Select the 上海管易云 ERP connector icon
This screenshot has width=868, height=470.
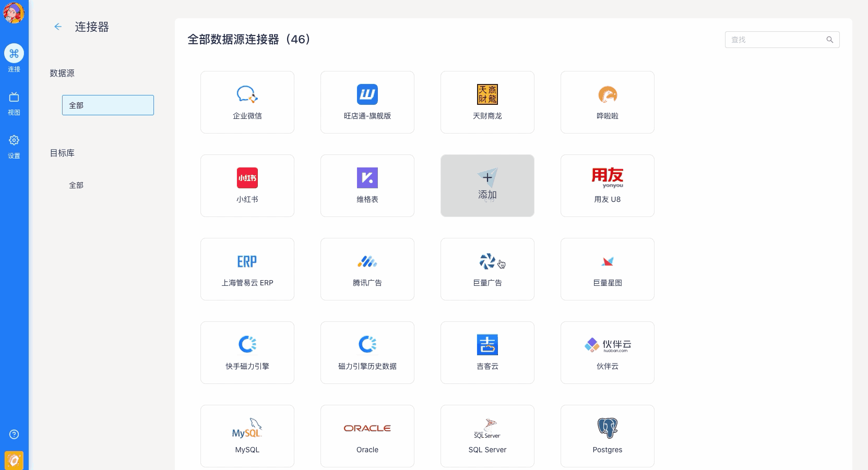click(247, 261)
